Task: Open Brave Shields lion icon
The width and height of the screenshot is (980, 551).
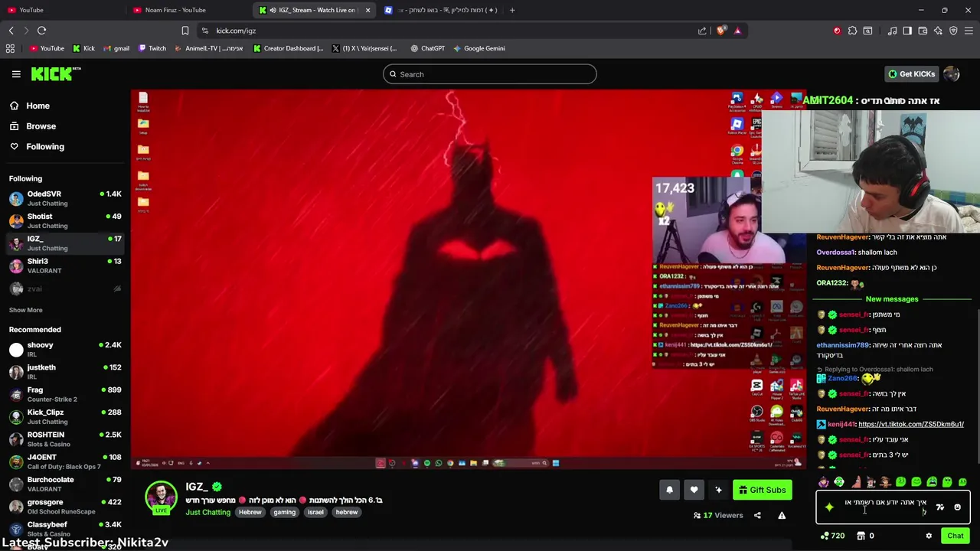Action: [721, 31]
